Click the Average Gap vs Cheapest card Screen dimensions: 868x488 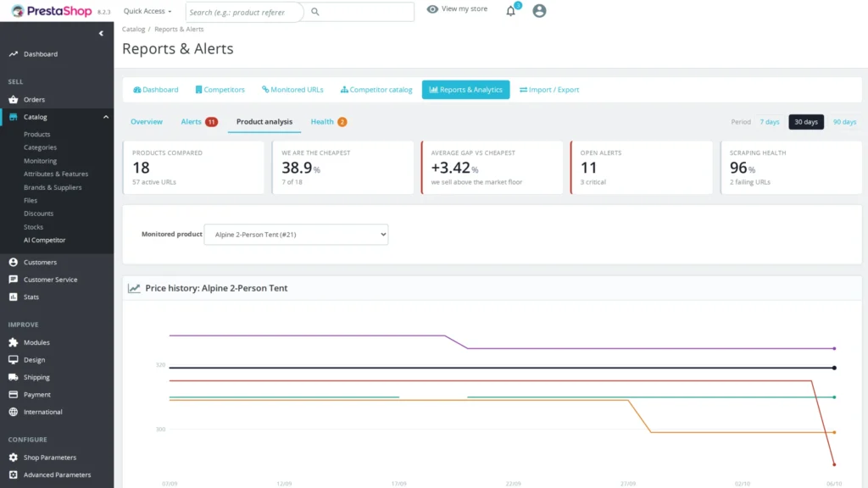click(492, 168)
